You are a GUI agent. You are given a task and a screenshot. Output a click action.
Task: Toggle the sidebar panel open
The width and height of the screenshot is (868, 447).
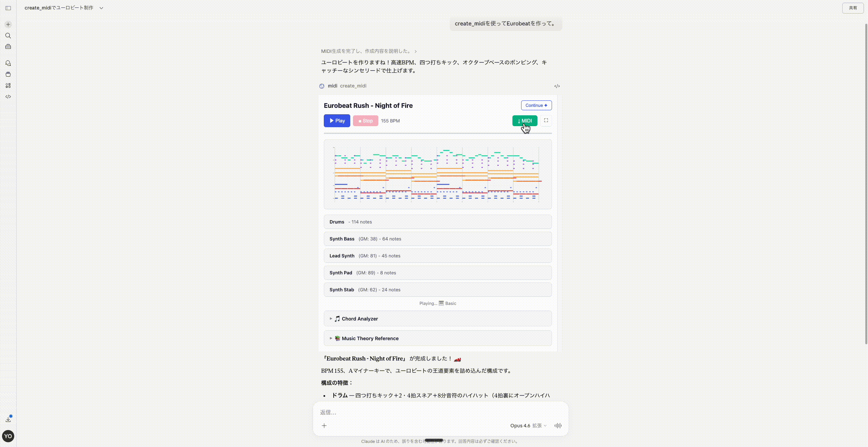[x=8, y=8]
